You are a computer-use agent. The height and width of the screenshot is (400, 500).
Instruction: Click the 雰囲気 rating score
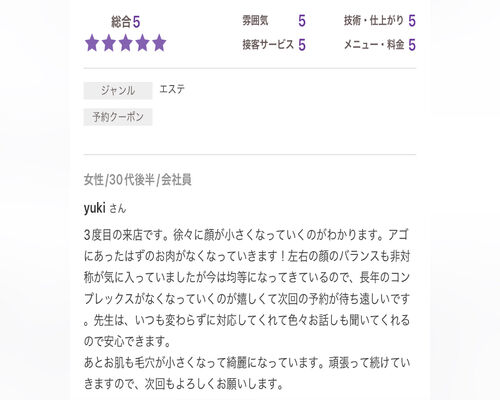(x=302, y=21)
